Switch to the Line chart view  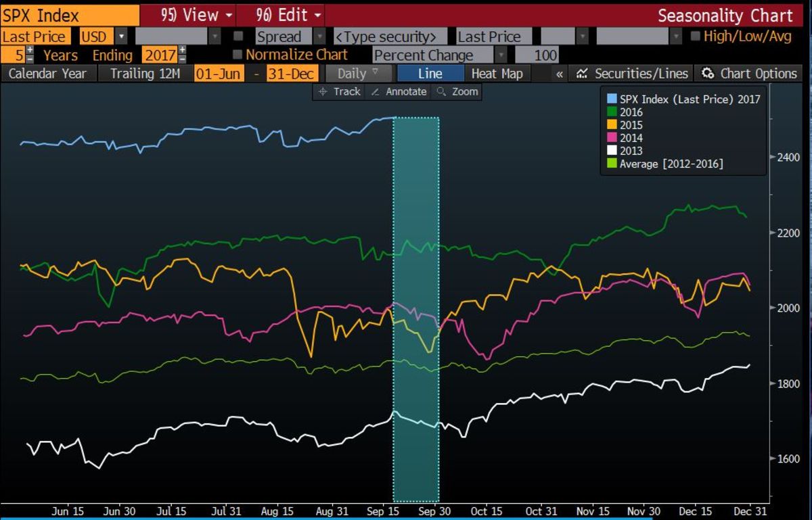point(430,73)
